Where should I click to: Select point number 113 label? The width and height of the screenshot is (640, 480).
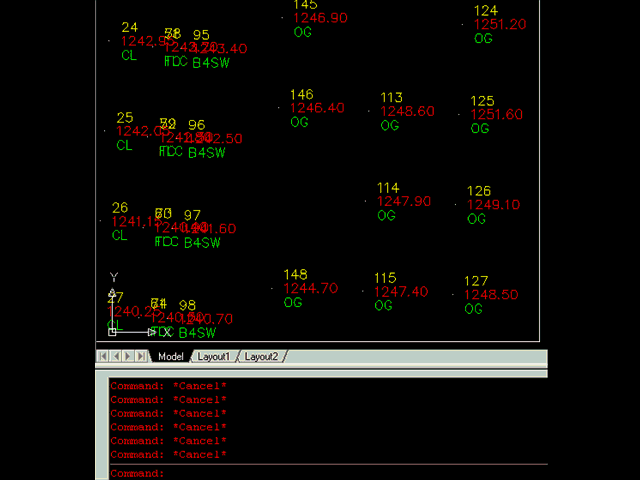pyautogui.click(x=391, y=98)
